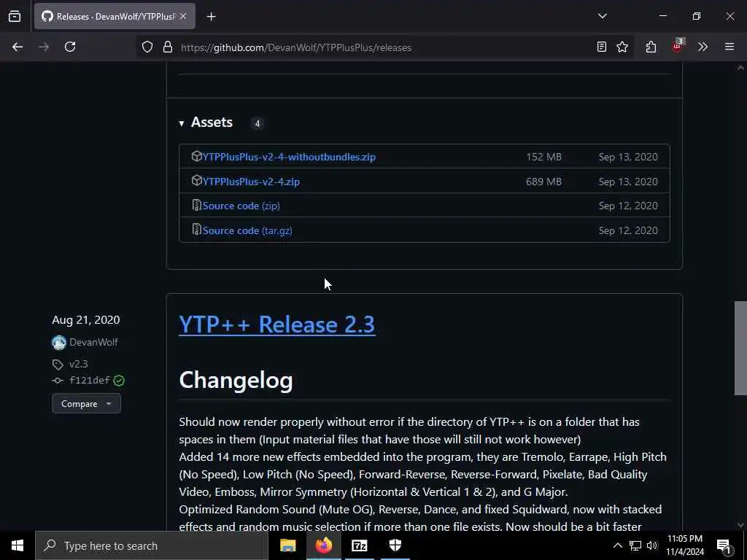
Task: Click the Assets count badge 4
Action: point(258,124)
